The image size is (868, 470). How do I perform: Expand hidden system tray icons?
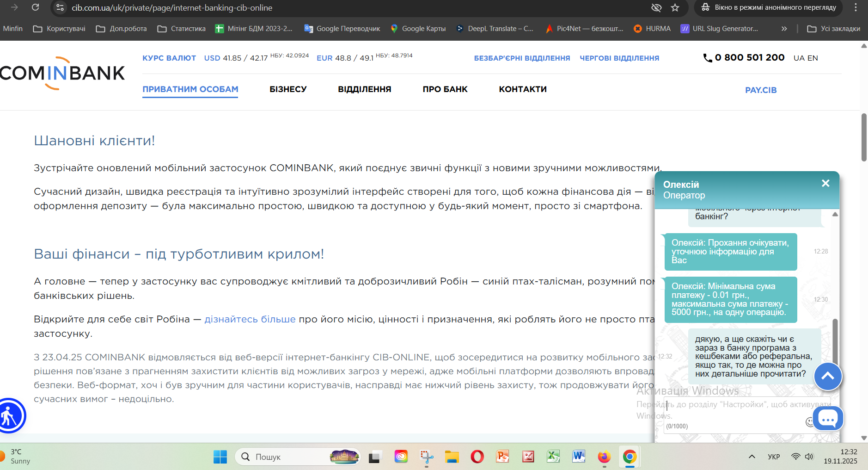tap(752, 457)
